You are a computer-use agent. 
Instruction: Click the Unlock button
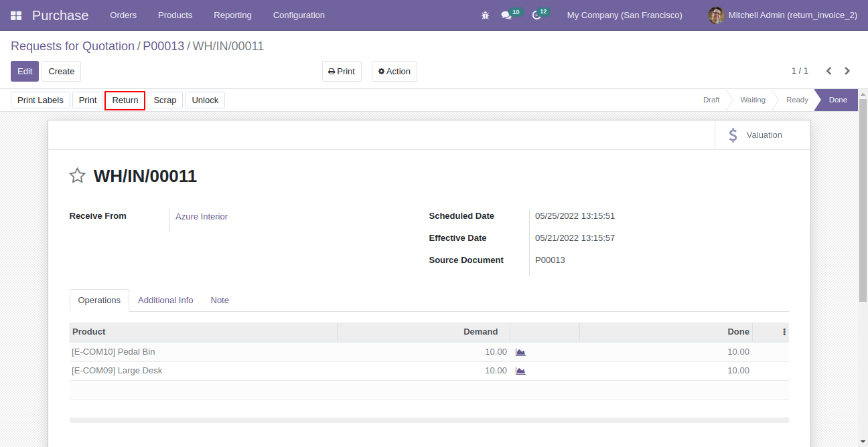(x=205, y=100)
